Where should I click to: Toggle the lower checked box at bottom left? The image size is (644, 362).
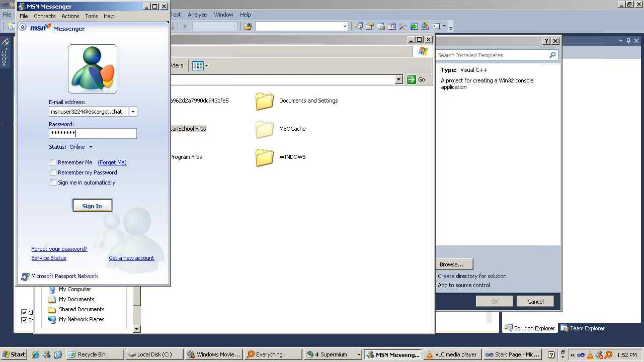click(x=24, y=320)
